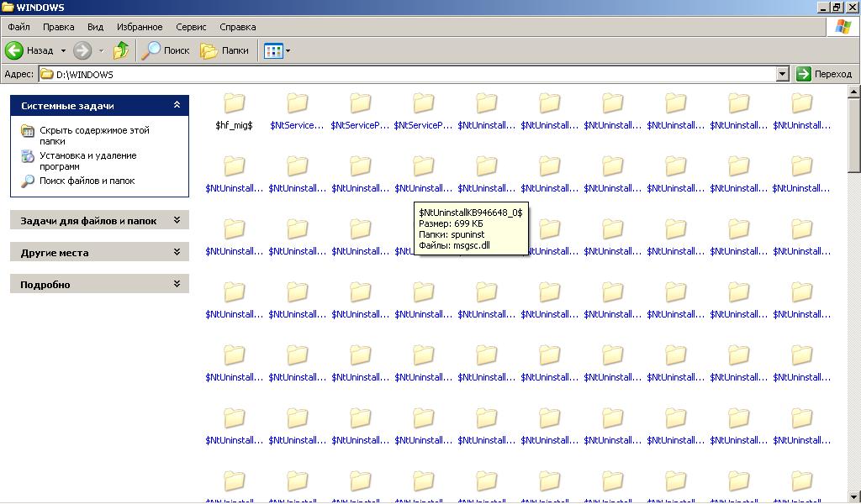The image size is (861, 504).
Task: Expand the address bar dropdown list
Action: coord(782,74)
